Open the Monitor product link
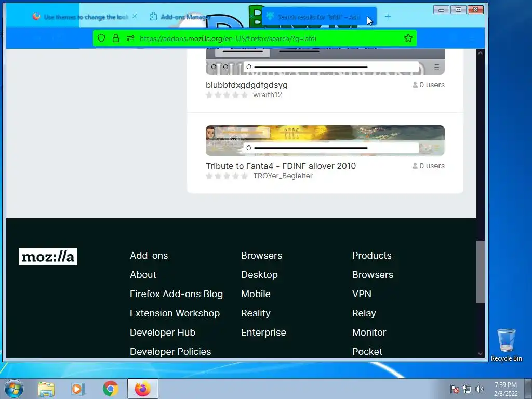 [369, 332]
